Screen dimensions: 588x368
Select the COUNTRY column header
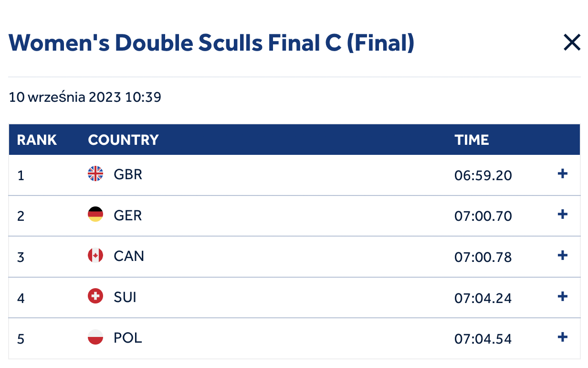point(123,140)
